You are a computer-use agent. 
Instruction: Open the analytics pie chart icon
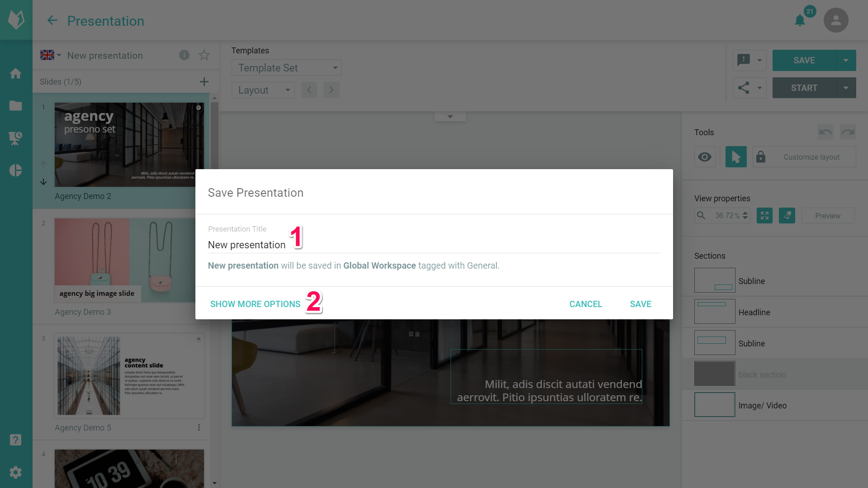coord(16,171)
